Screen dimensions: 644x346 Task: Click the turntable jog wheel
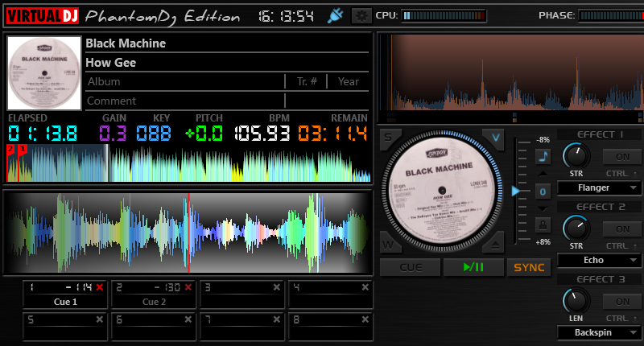(x=441, y=191)
